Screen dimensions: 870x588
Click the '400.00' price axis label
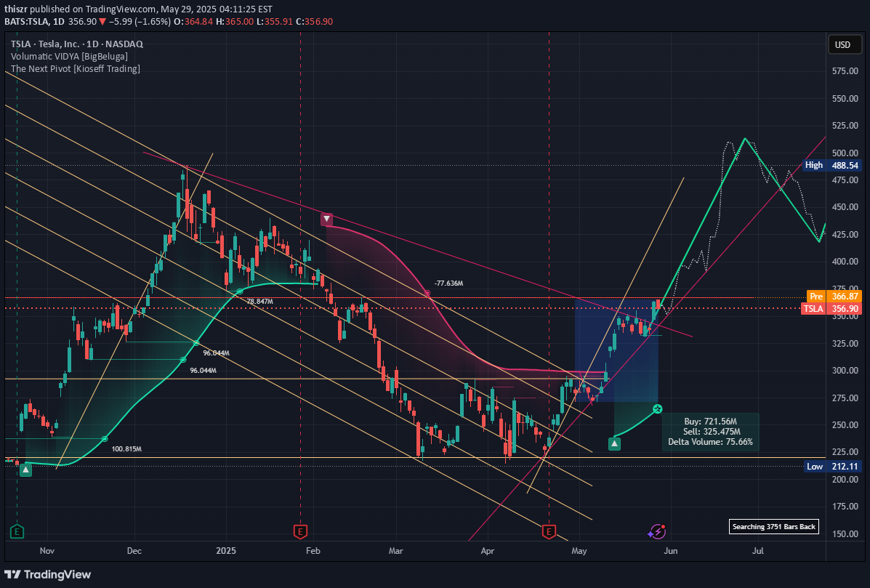(x=845, y=261)
